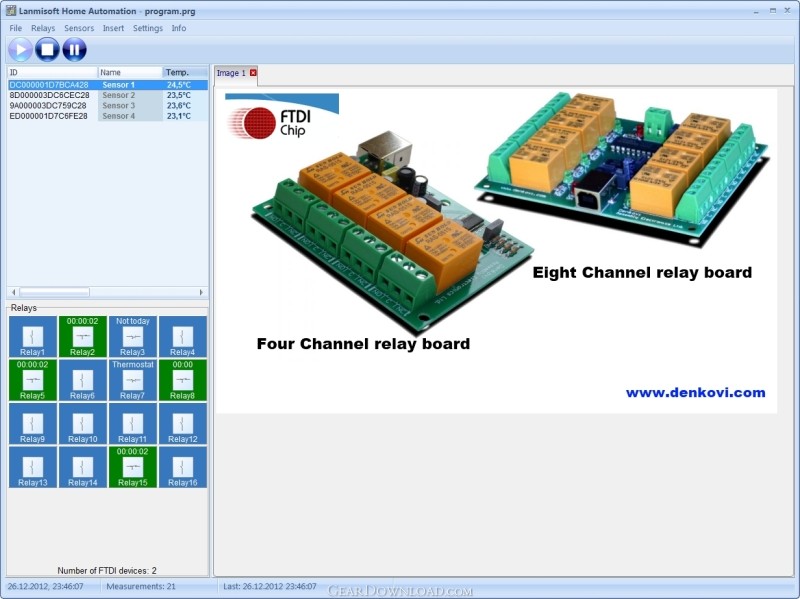Click the www.denkovi.com link text
This screenshot has width=800, height=599.
pos(695,392)
